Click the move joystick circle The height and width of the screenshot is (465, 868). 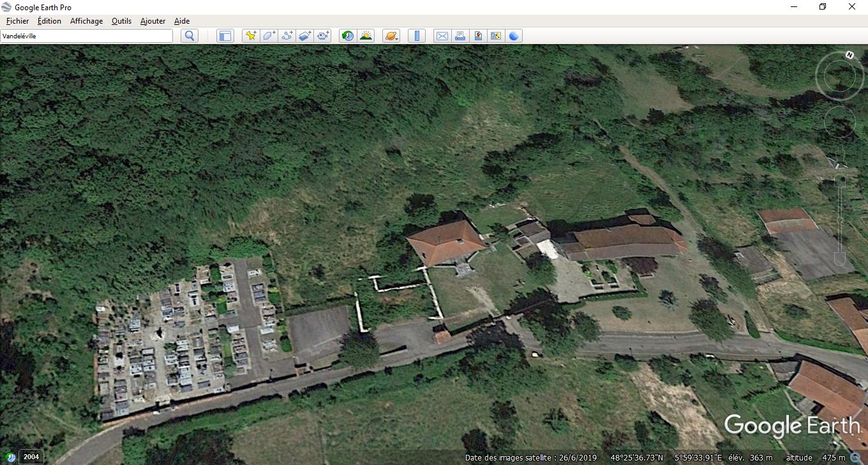(x=839, y=121)
